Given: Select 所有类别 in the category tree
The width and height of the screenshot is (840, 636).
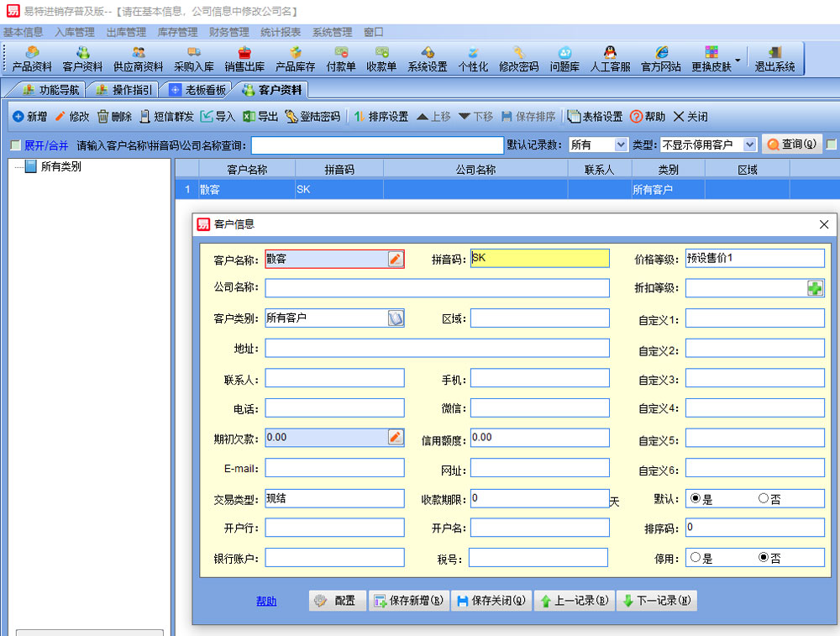Looking at the screenshot, I should point(60,166).
